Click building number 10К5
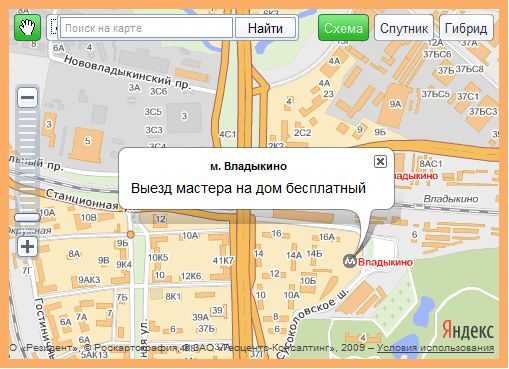 (x=158, y=258)
